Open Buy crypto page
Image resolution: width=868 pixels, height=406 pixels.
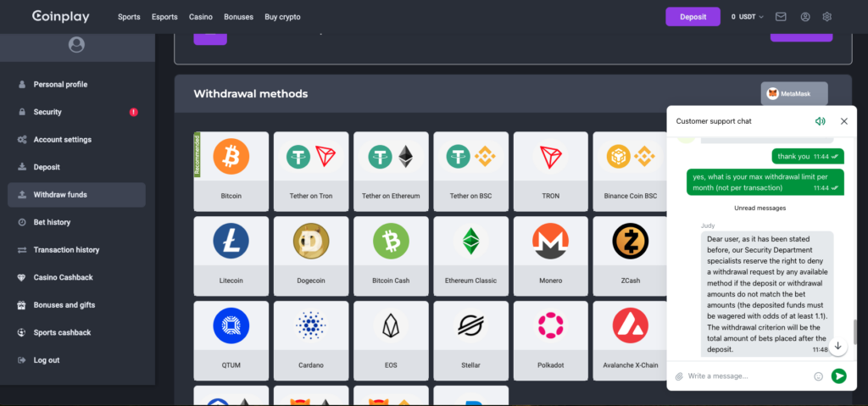pyautogui.click(x=282, y=17)
